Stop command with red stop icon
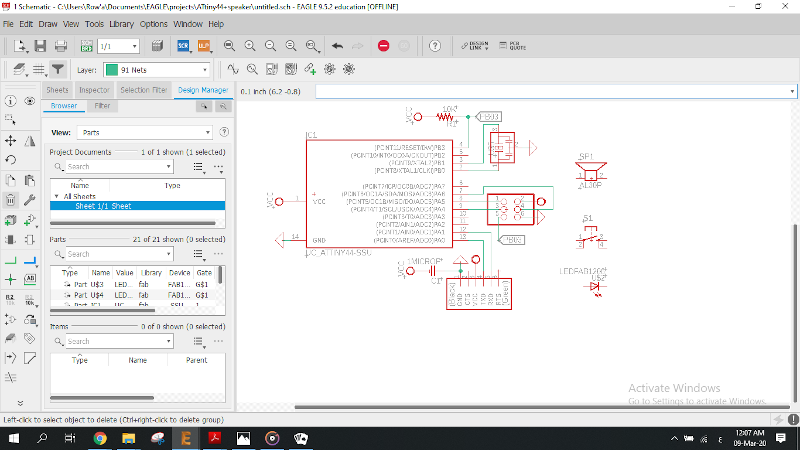 coord(384,46)
